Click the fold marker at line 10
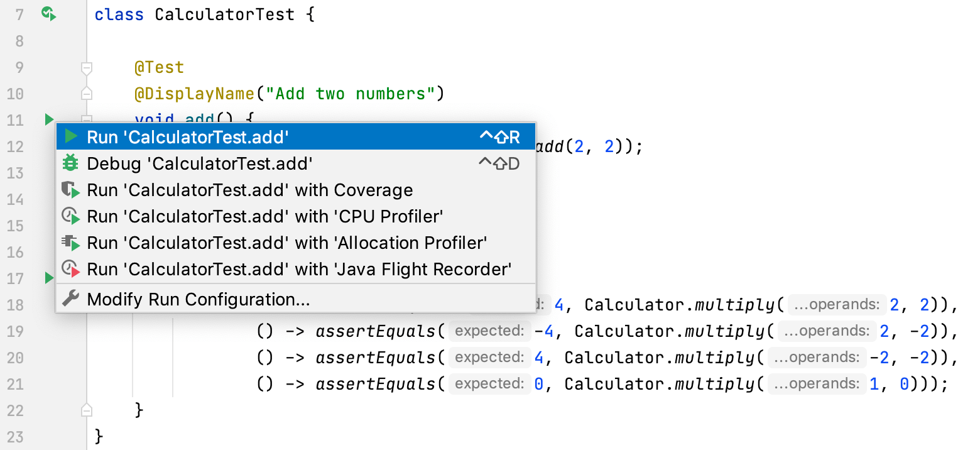This screenshot has width=980, height=450. [87, 93]
